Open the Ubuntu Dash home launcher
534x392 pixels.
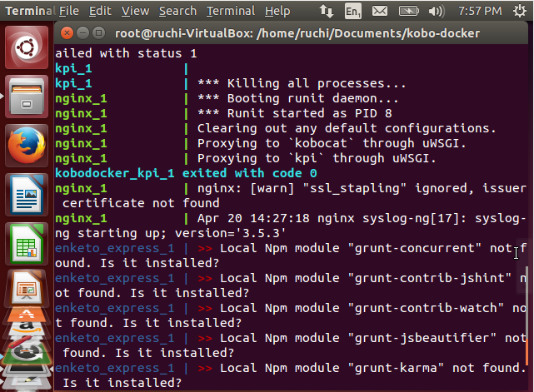[27, 47]
